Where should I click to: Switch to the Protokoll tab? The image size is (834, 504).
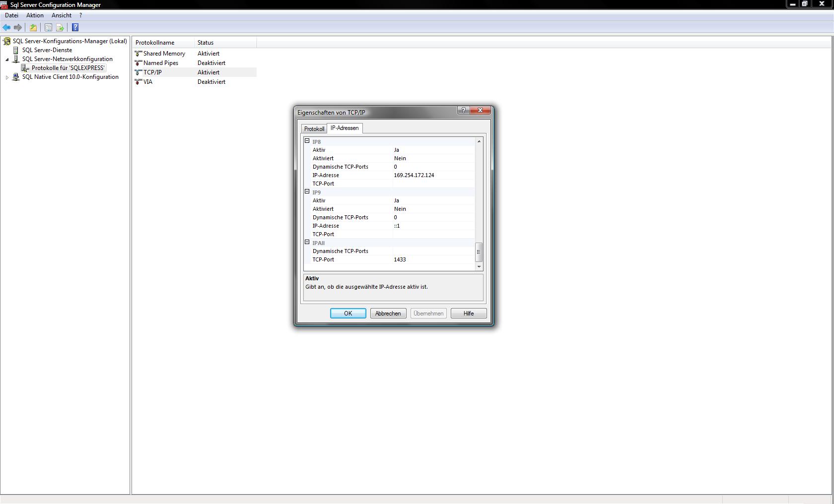tap(314, 129)
